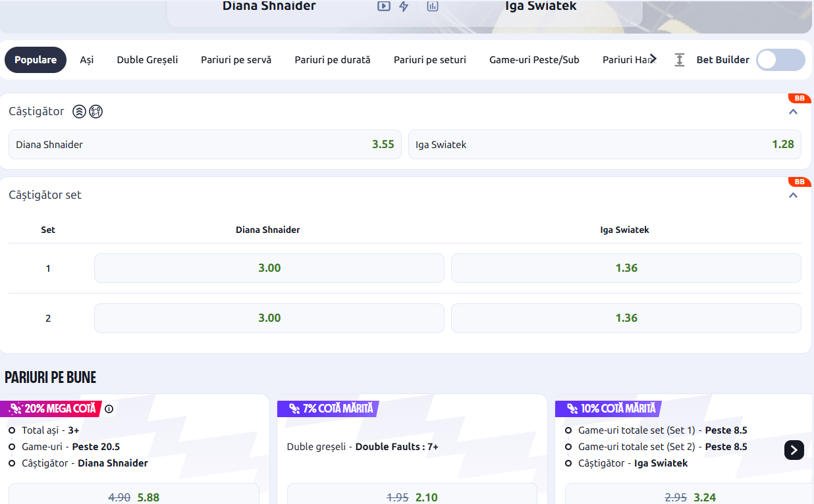Click the Diana Shnaider column header in set table
This screenshot has width=814, height=504.
pyautogui.click(x=268, y=230)
